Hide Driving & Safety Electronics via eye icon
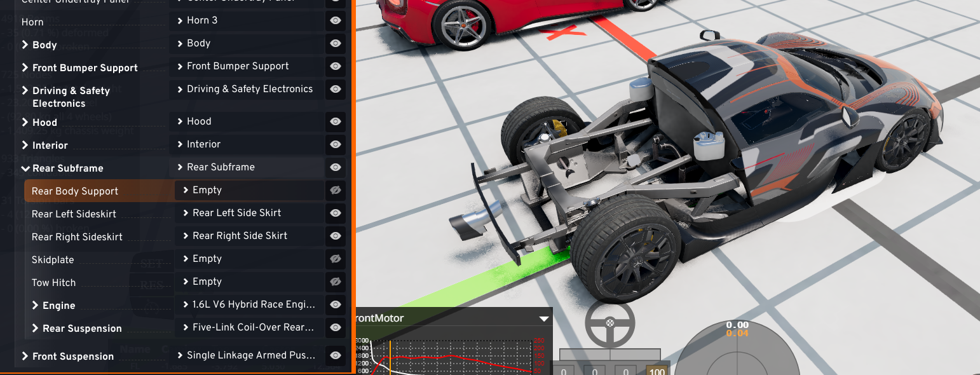The height and width of the screenshot is (375, 980). [x=336, y=89]
